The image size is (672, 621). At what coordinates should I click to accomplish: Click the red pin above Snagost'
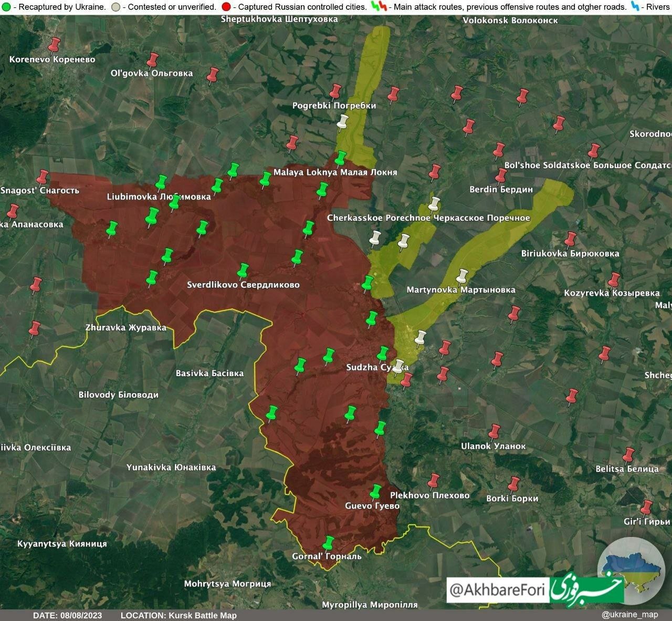pos(42,177)
